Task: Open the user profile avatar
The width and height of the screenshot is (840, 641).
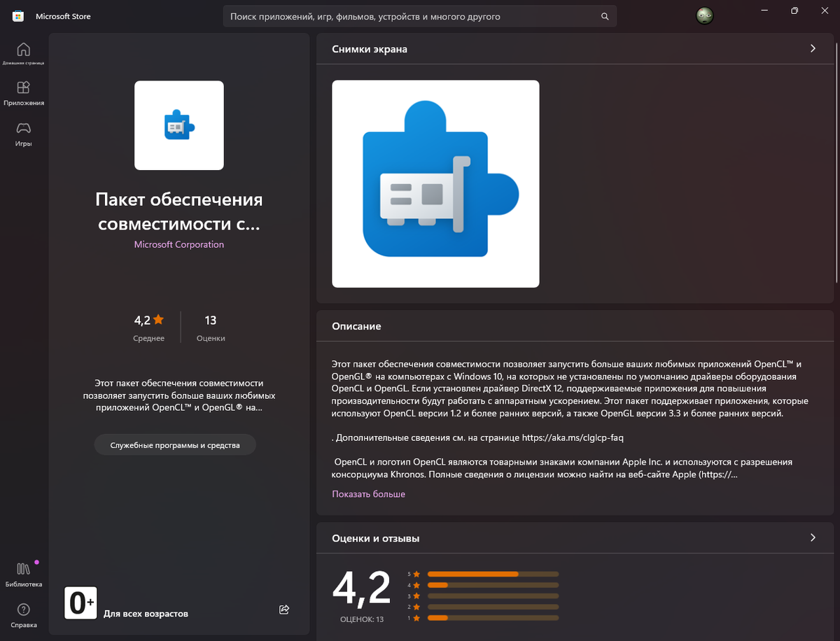Action: pyautogui.click(x=705, y=15)
